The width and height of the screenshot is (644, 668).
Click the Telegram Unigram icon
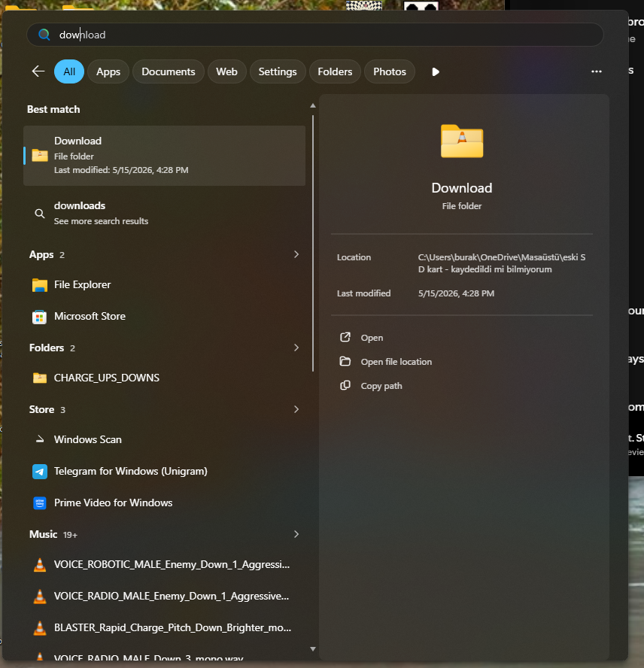coord(40,471)
